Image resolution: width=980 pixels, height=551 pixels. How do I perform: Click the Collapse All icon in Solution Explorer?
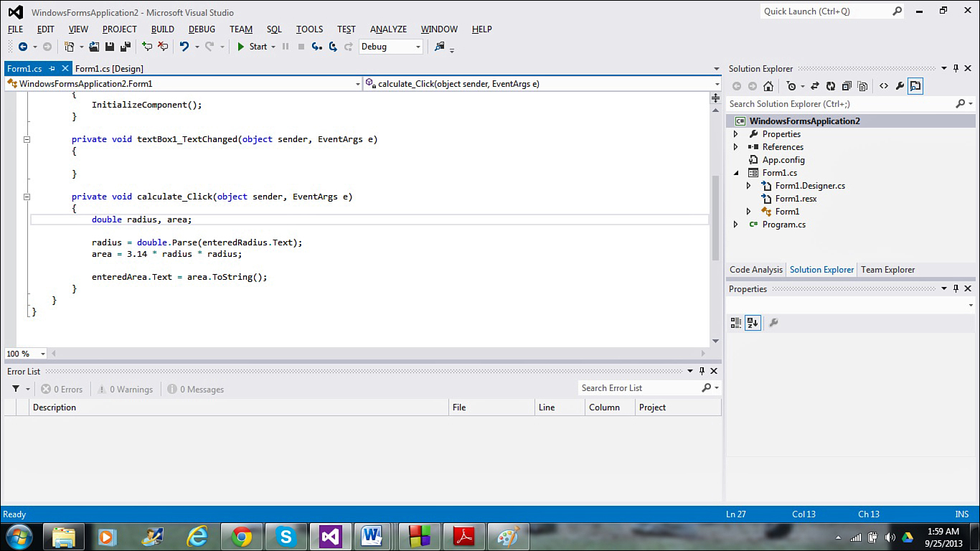point(847,86)
